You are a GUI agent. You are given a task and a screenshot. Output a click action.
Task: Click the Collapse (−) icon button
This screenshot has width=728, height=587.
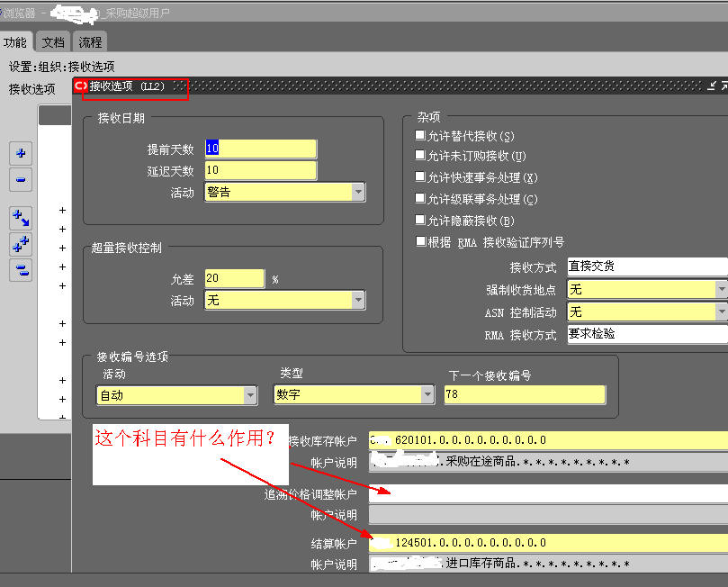pyautogui.click(x=21, y=180)
